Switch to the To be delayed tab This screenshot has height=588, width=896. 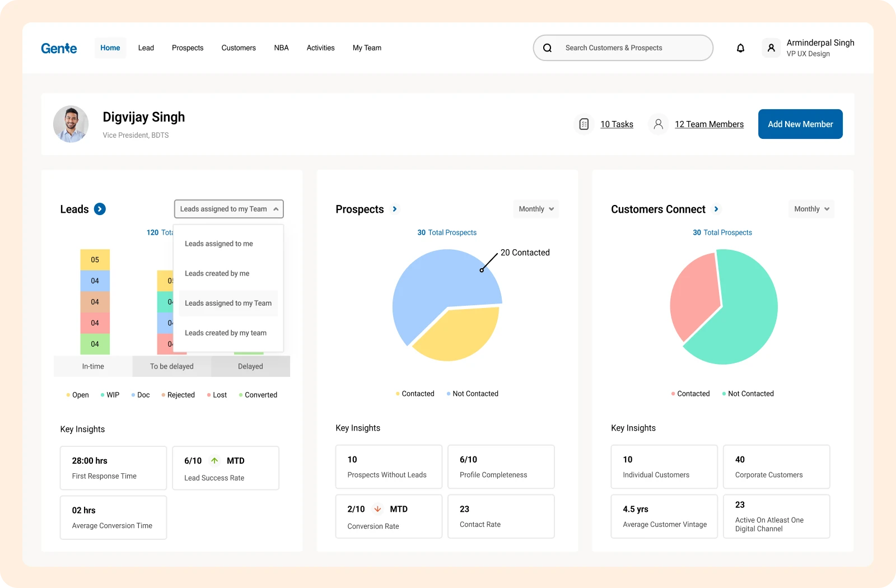click(x=171, y=366)
